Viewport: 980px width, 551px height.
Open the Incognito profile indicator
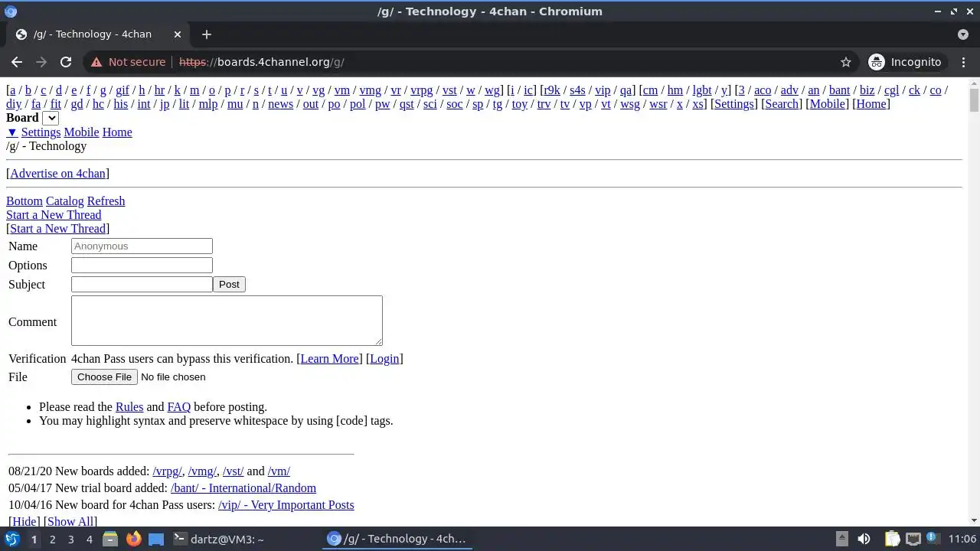coord(905,62)
